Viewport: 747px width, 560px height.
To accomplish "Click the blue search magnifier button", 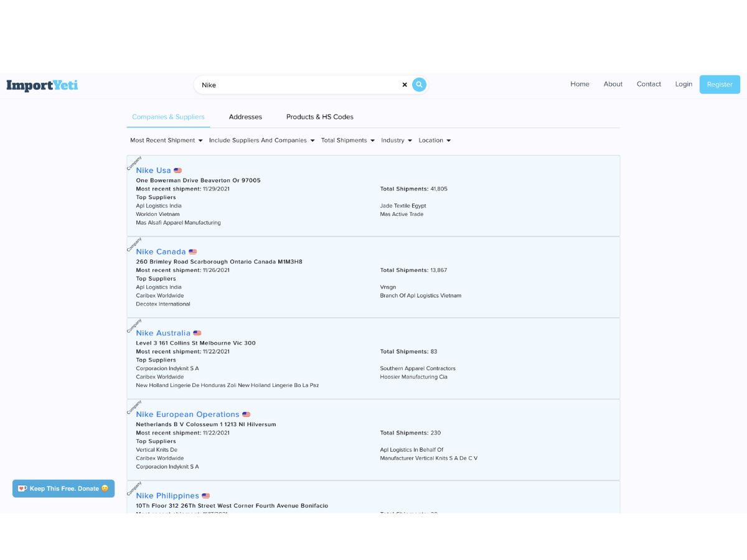I will [420, 85].
